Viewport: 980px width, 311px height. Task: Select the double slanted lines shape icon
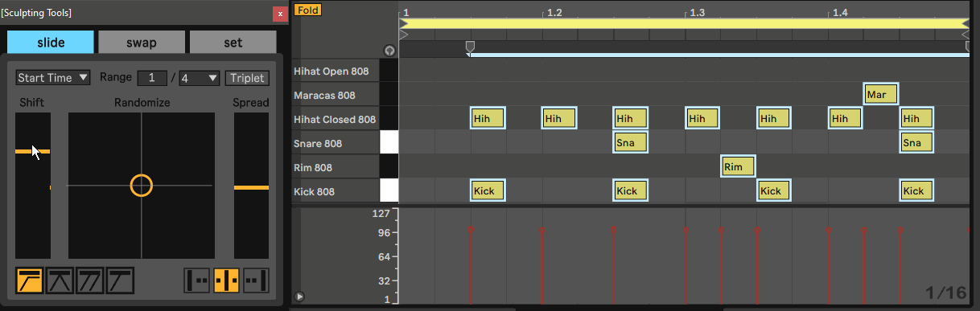click(90, 280)
